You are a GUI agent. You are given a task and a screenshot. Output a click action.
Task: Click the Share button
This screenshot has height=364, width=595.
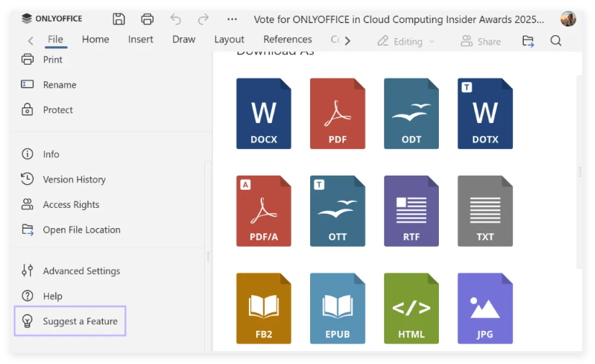(x=481, y=41)
